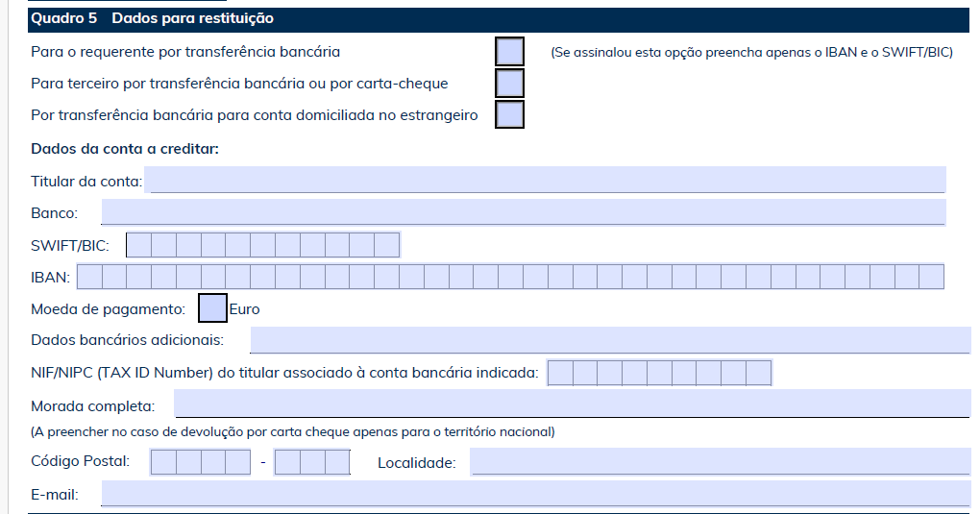Tick 'Para terceiro por transferência bancária' checkbox
Image resolution: width=980 pixels, height=514 pixels.
(x=509, y=84)
